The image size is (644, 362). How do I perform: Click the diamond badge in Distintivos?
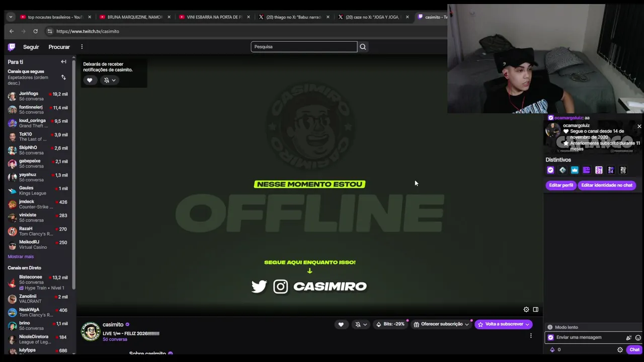point(562,170)
